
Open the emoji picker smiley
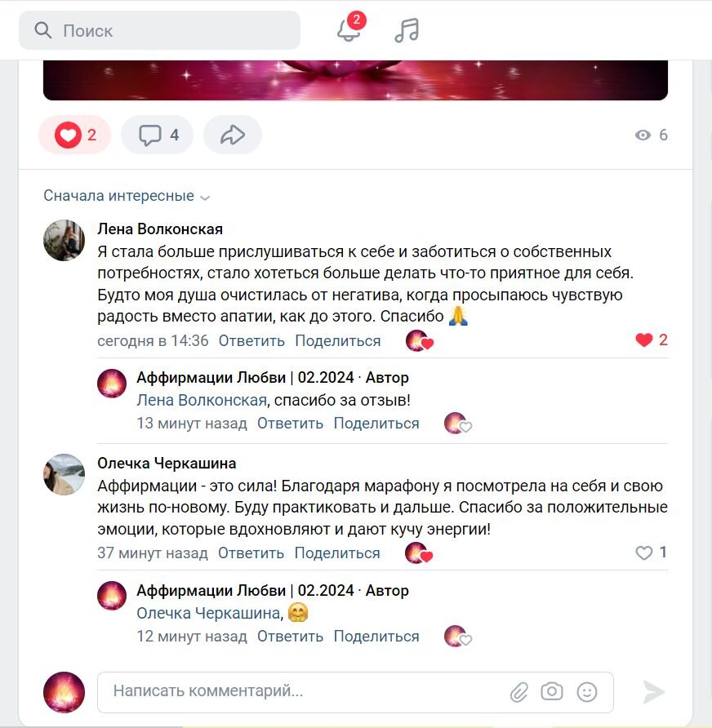(x=586, y=692)
